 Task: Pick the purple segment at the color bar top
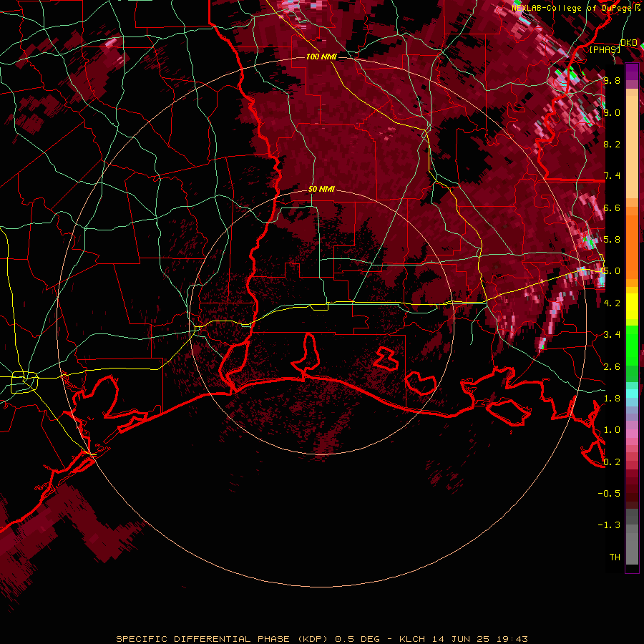coord(632,72)
